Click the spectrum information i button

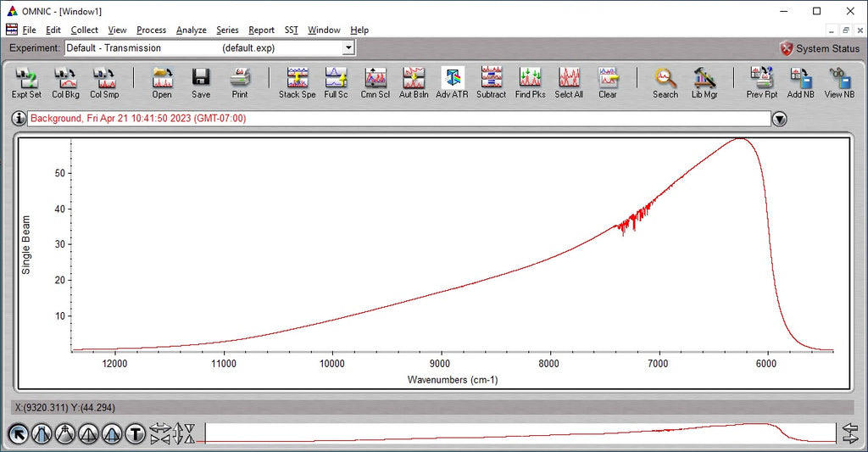tap(19, 119)
